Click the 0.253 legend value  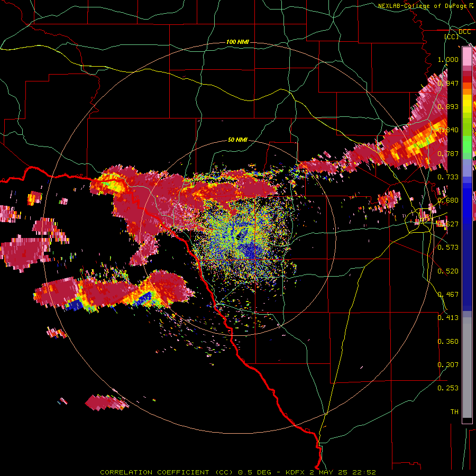coord(448,388)
